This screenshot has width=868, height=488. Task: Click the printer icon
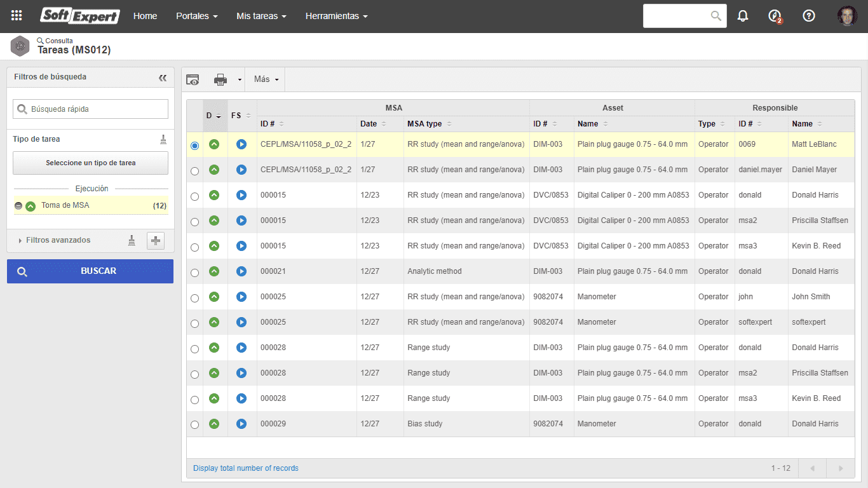[x=220, y=79]
